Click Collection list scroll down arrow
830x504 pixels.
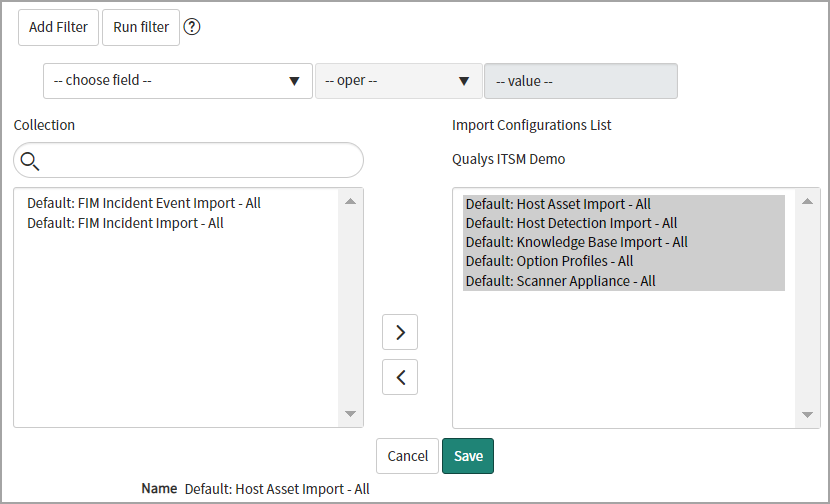(350, 413)
